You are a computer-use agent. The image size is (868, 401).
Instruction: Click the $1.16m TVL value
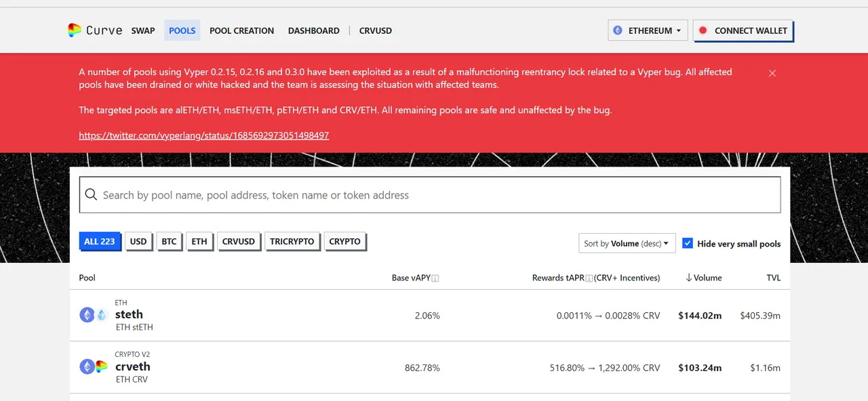[x=766, y=368]
